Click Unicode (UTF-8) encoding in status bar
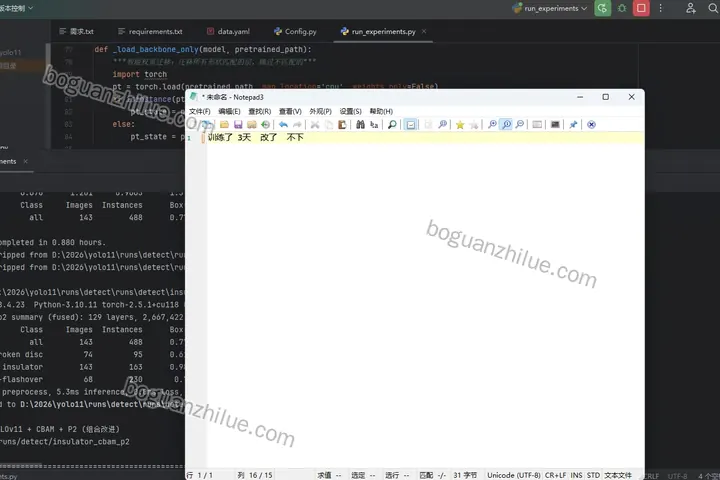 click(x=514, y=475)
